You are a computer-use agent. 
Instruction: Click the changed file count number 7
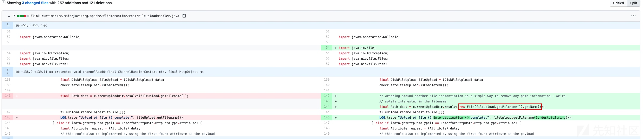(x=14, y=16)
